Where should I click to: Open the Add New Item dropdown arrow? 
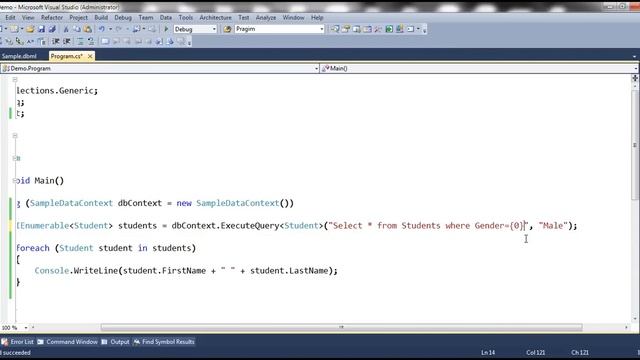click(x=22, y=29)
